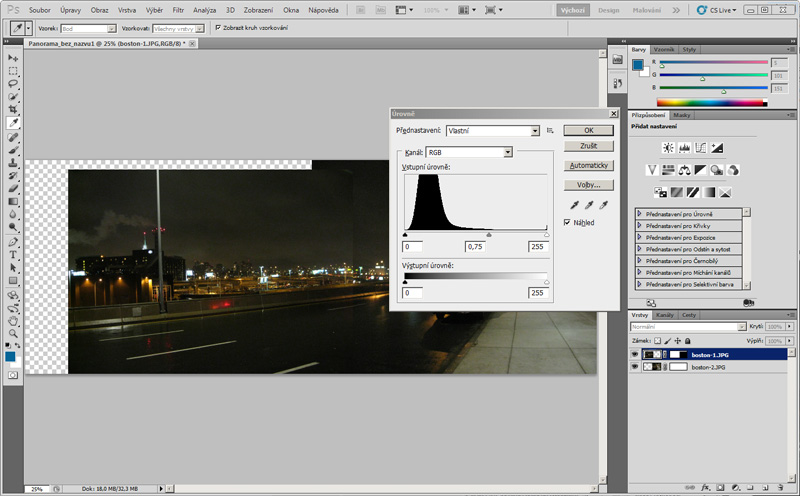
Task: Add a Brightness/Contrast adjustment icon
Action: click(667, 148)
